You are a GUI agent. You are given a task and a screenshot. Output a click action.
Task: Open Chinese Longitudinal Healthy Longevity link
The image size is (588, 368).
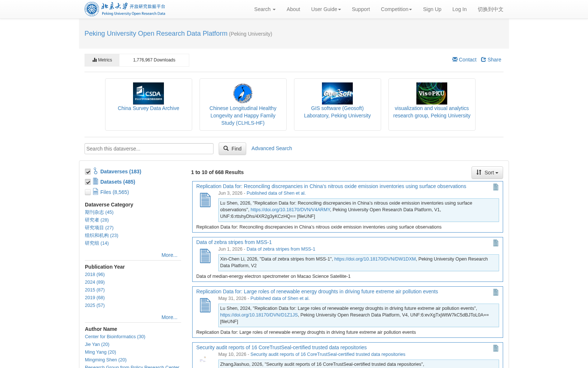(243, 116)
